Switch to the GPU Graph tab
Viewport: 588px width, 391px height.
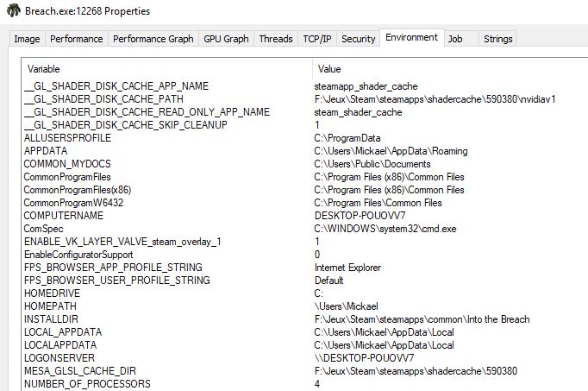click(x=226, y=39)
